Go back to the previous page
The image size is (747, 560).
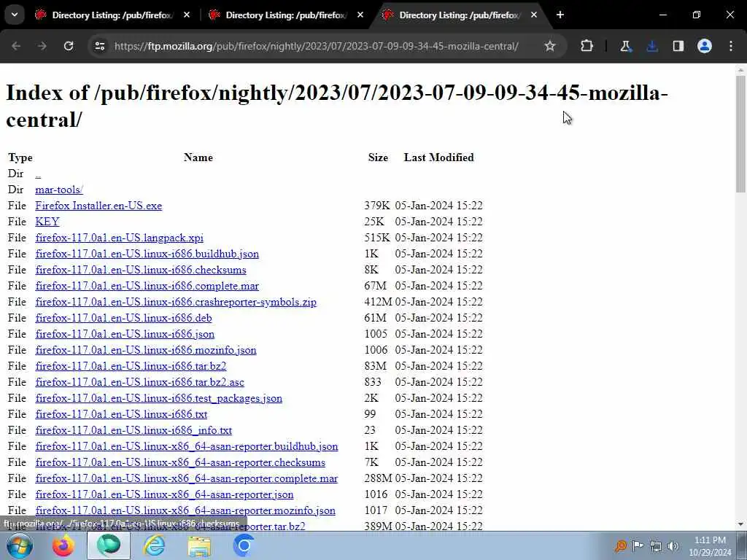16,46
